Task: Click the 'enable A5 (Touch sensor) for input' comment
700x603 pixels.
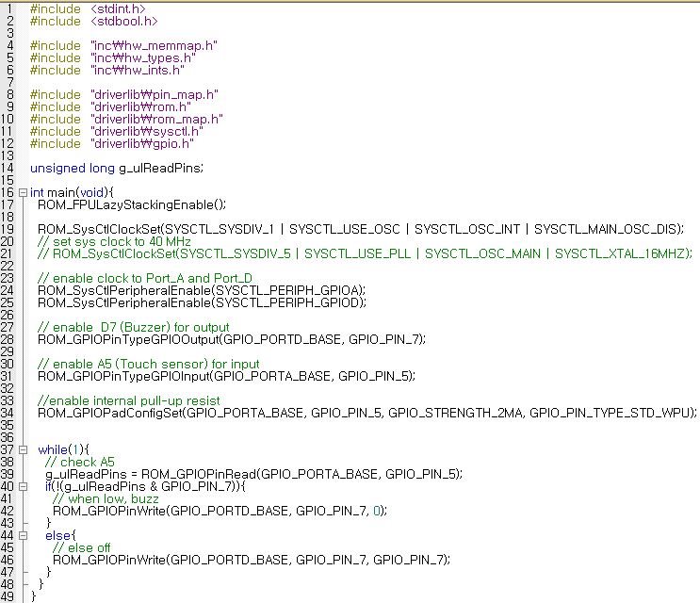Action: click(x=148, y=365)
